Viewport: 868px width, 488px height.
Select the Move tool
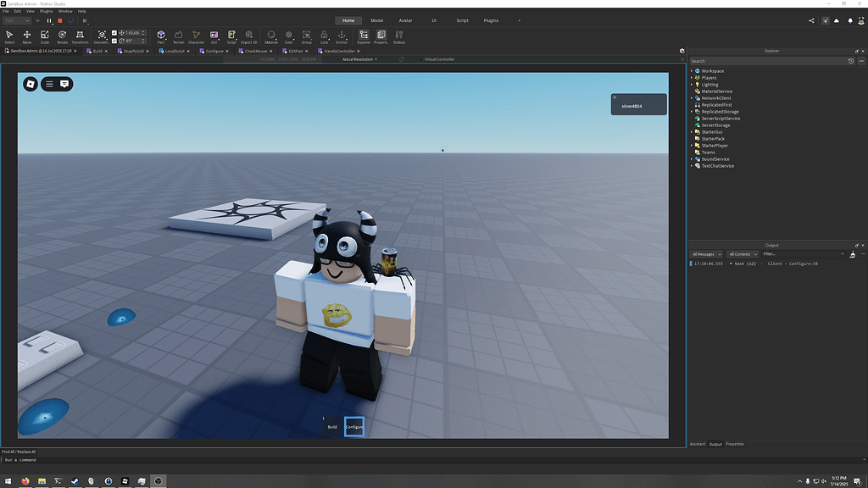click(x=27, y=35)
